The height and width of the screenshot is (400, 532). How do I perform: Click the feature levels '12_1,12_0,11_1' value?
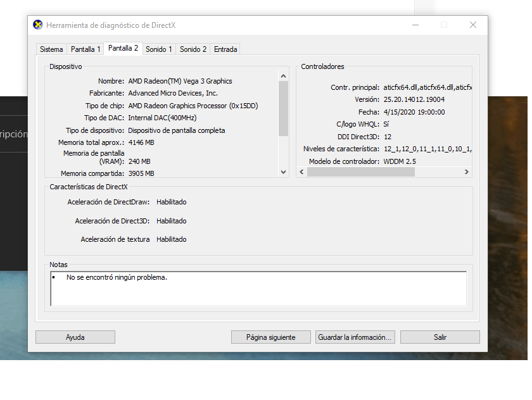click(427, 149)
